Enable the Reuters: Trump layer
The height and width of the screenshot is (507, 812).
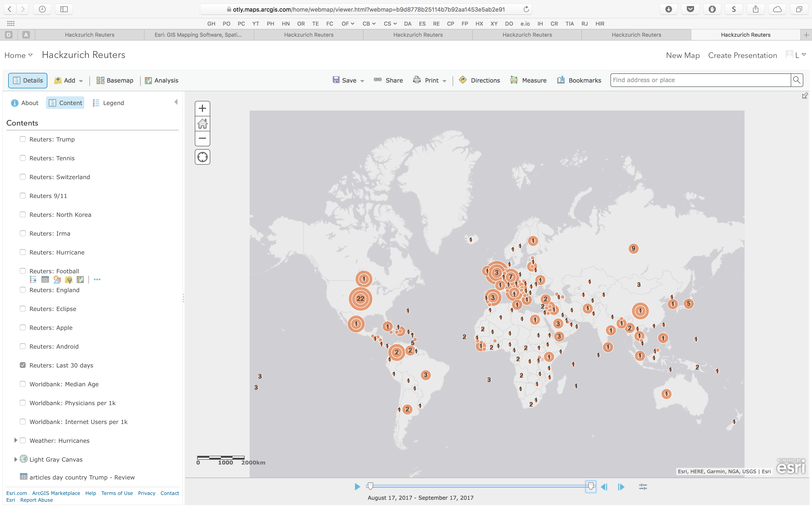click(23, 139)
